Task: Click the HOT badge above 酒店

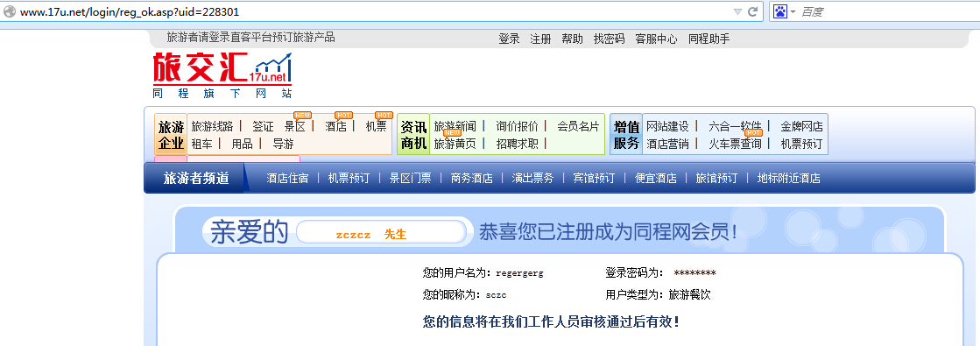Action: point(344,115)
